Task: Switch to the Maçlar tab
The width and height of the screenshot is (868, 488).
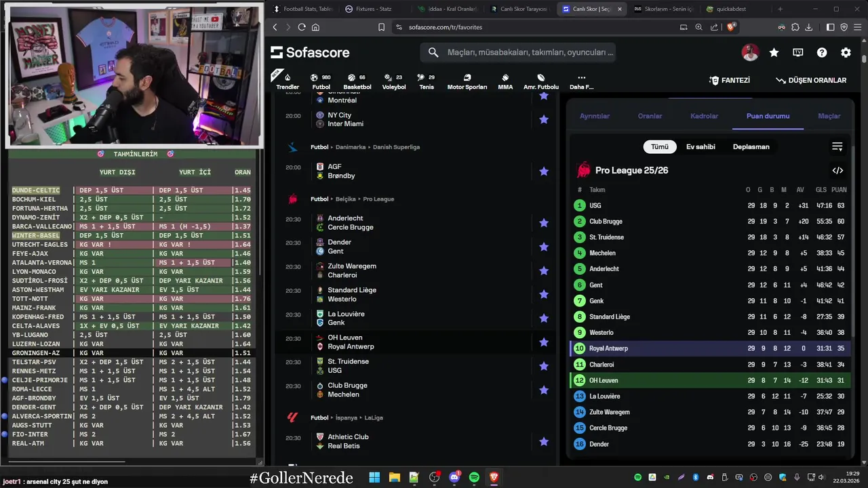Action: (829, 116)
